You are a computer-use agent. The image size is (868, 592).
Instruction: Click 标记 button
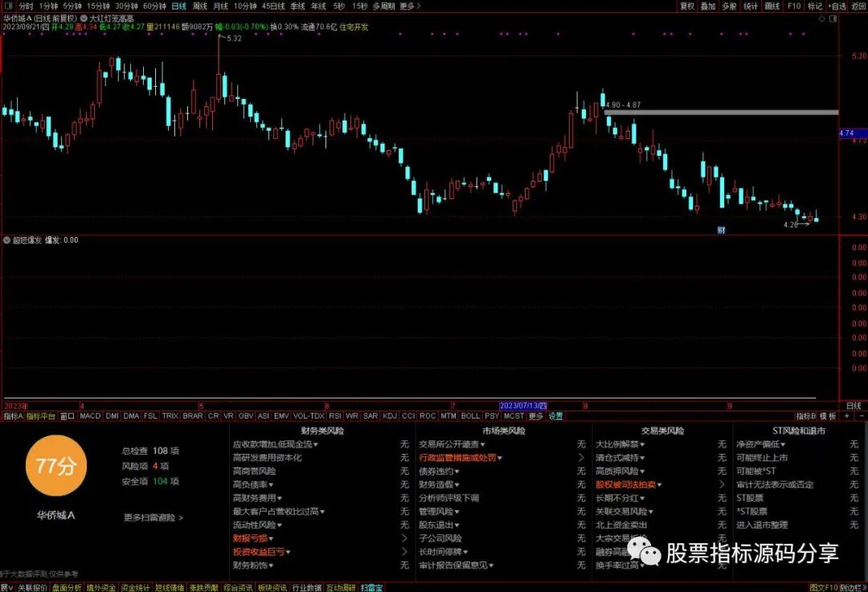tap(815, 6)
